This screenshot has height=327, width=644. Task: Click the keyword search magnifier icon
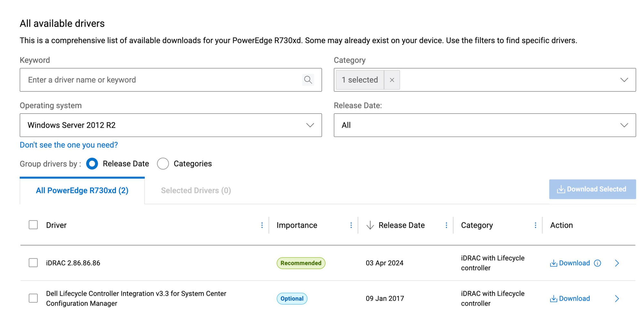[308, 80]
